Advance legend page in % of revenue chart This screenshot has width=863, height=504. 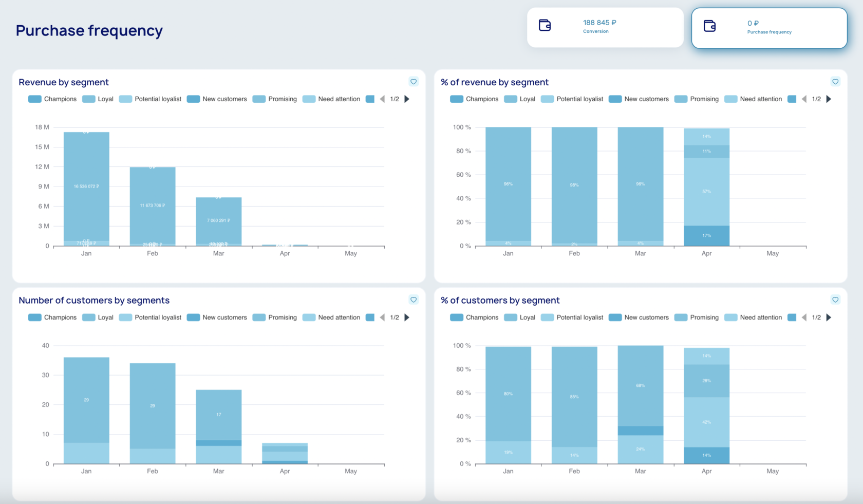(x=829, y=99)
